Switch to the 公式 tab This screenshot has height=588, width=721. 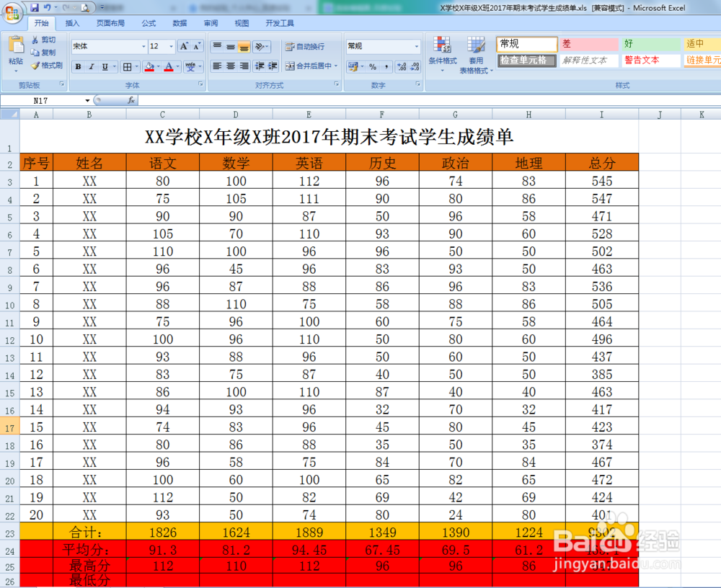149,23
